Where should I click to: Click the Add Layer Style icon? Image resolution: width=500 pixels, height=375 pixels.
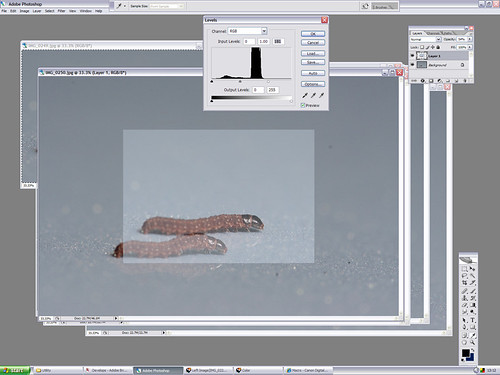[422, 81]
